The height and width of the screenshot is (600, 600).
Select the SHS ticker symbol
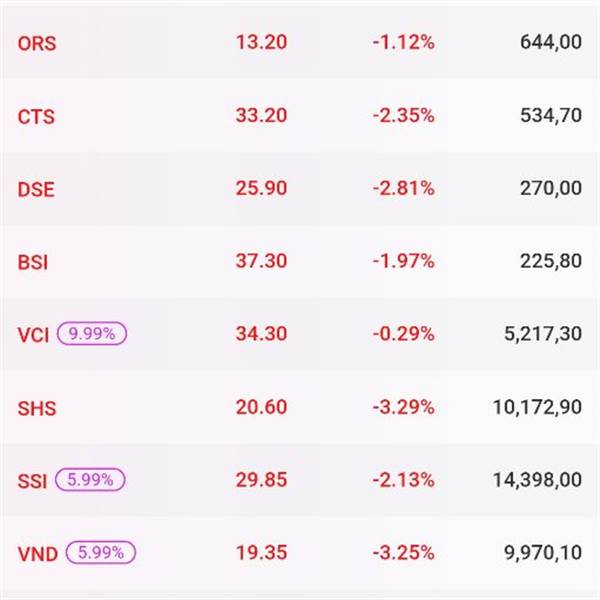point(37,408)
